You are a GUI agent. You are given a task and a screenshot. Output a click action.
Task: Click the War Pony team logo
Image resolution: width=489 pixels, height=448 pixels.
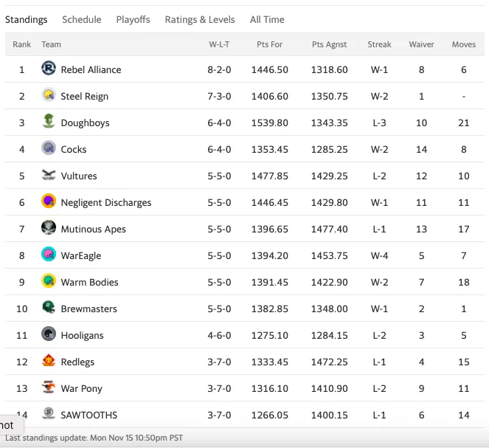pos(49,387)
